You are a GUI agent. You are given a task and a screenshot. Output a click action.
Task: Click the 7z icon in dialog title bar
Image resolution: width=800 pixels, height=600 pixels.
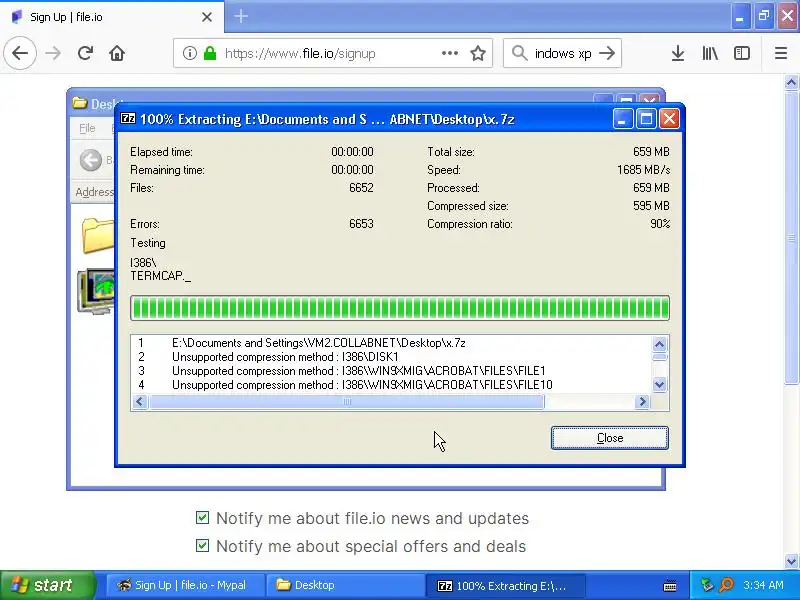coord(128,118)
